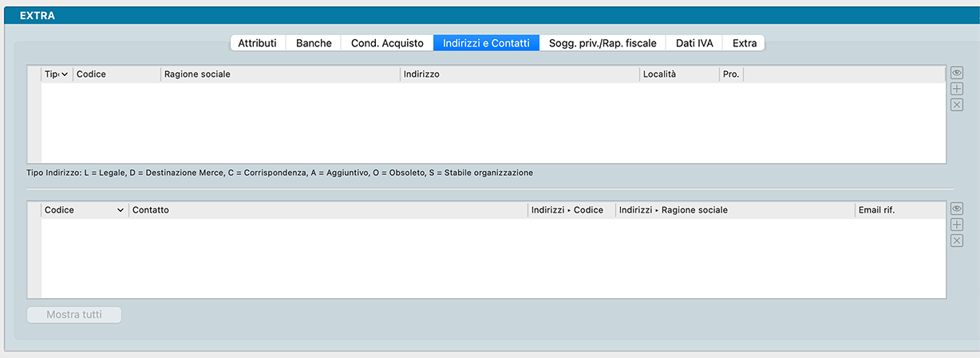The width and height of the screenshot is (980, 358).
Task: Switch to the Attributi tab
Action: coord(257,43)
